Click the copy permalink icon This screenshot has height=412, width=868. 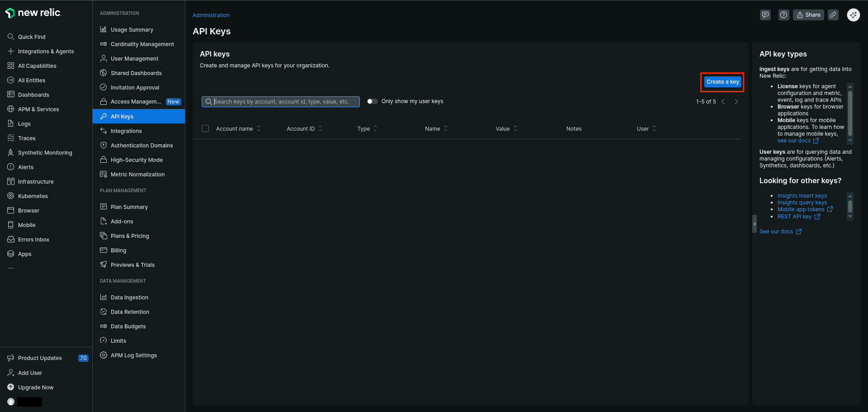[x=833, y=15]
